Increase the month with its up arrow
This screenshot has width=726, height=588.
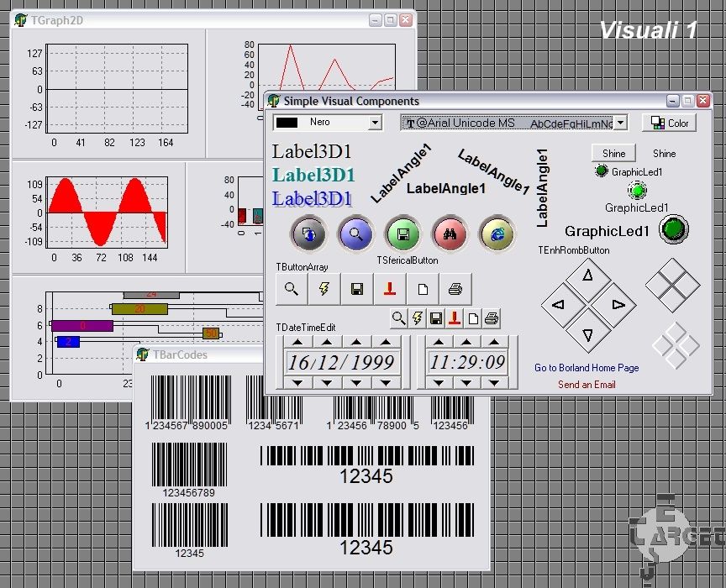(327, 342)
